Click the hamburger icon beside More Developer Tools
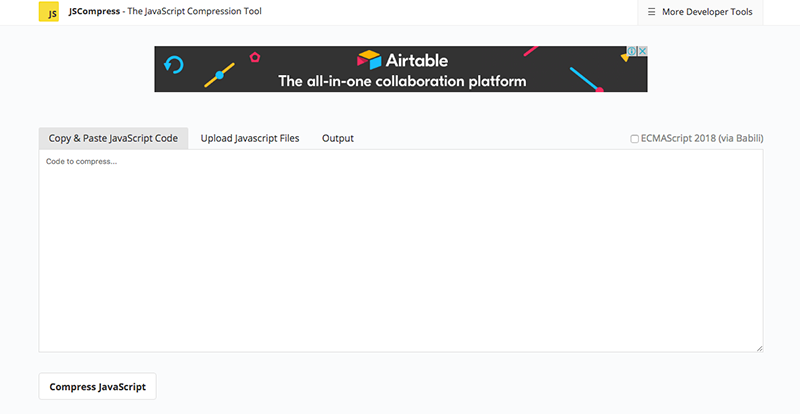Viewport: 800px width, 414px height. pos(652,13)
